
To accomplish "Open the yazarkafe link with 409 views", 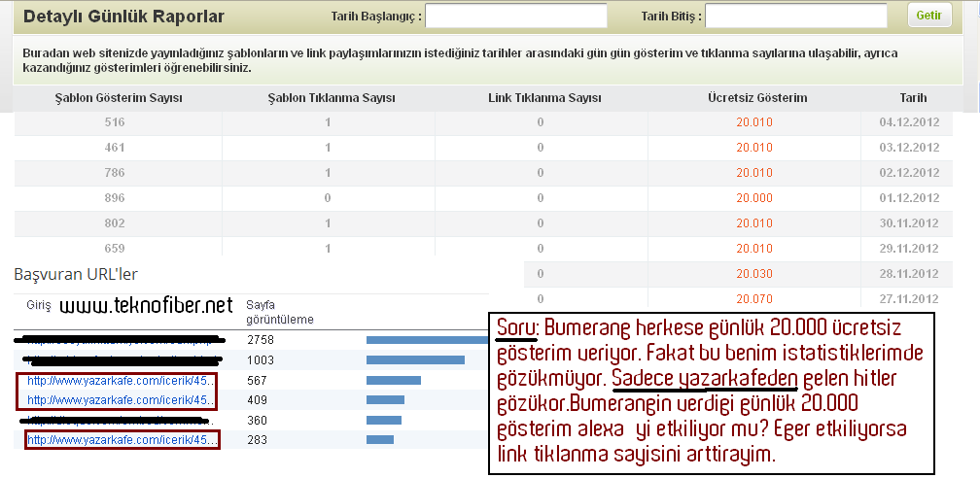I will (122, 400).
